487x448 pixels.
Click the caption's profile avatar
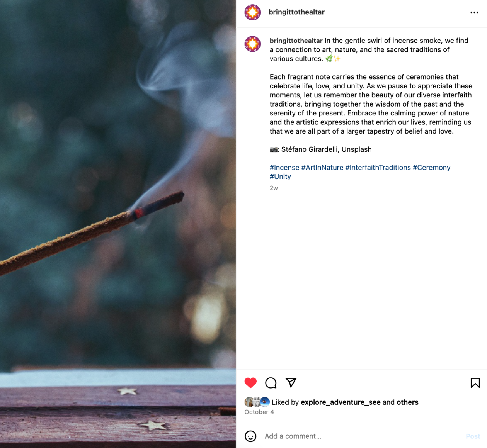tap(252, 44)
